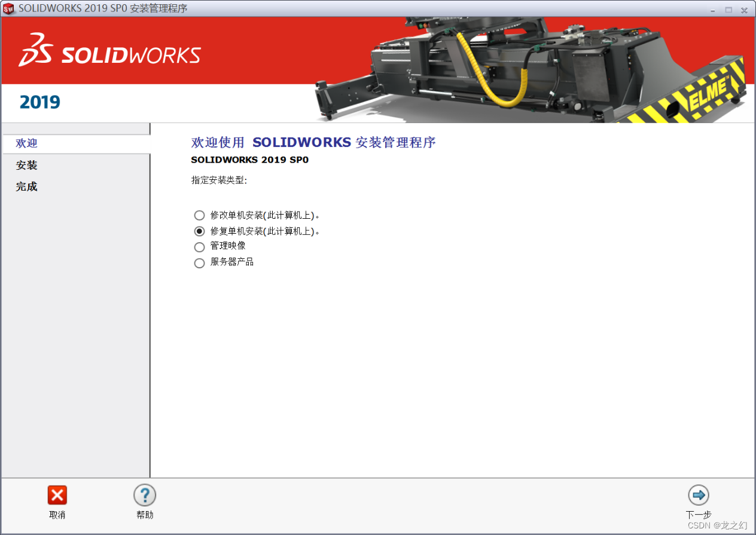Maximize the installation manager window
The height and width of the screenshot is (535, 756).
(728, 10)
